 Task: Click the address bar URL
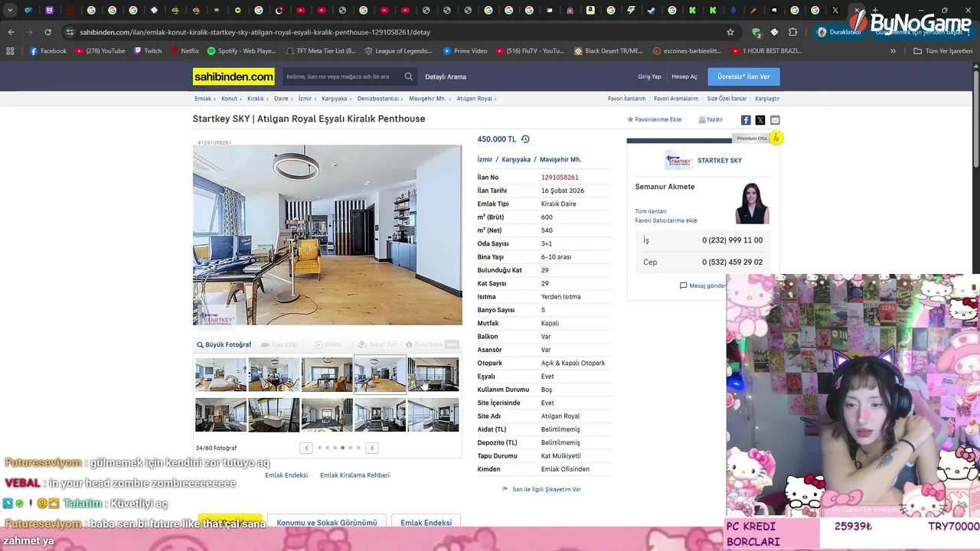tap(255, 32)
